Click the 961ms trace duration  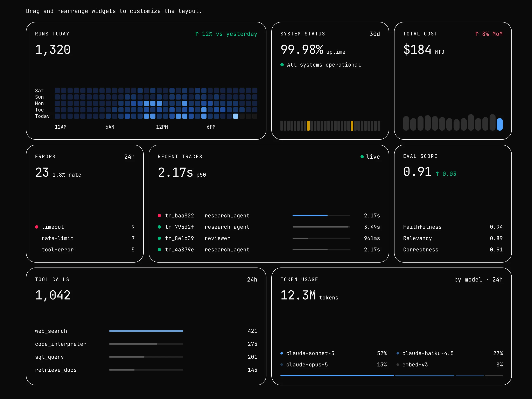[x=372, y=238]
